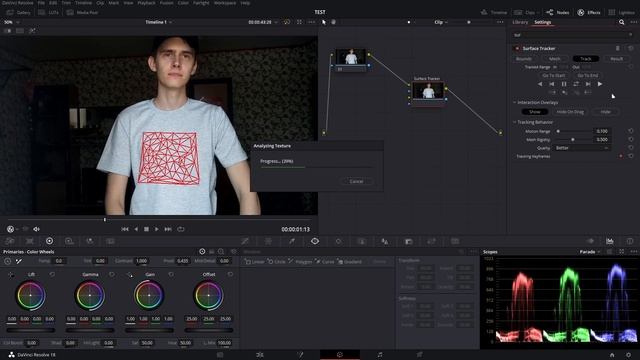Toggle the Lightbox view

(x=622, y=13)
